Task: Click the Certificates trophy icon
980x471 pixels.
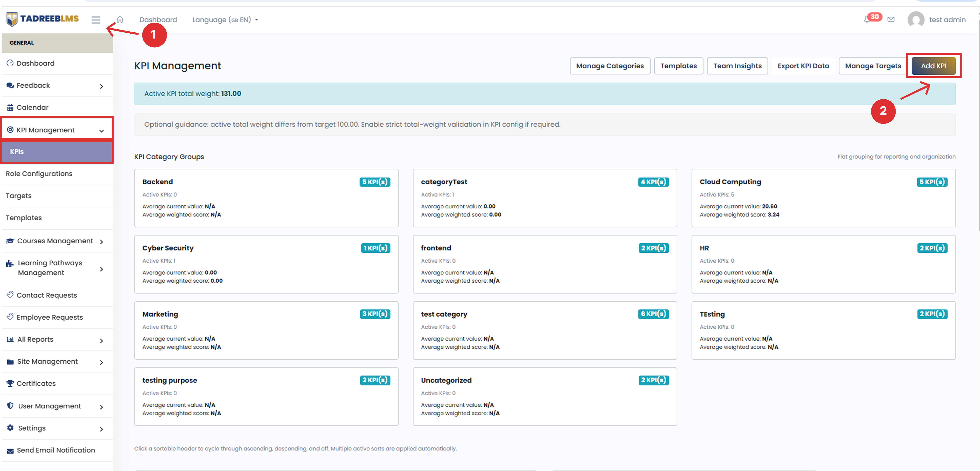Action: point(10,383)
